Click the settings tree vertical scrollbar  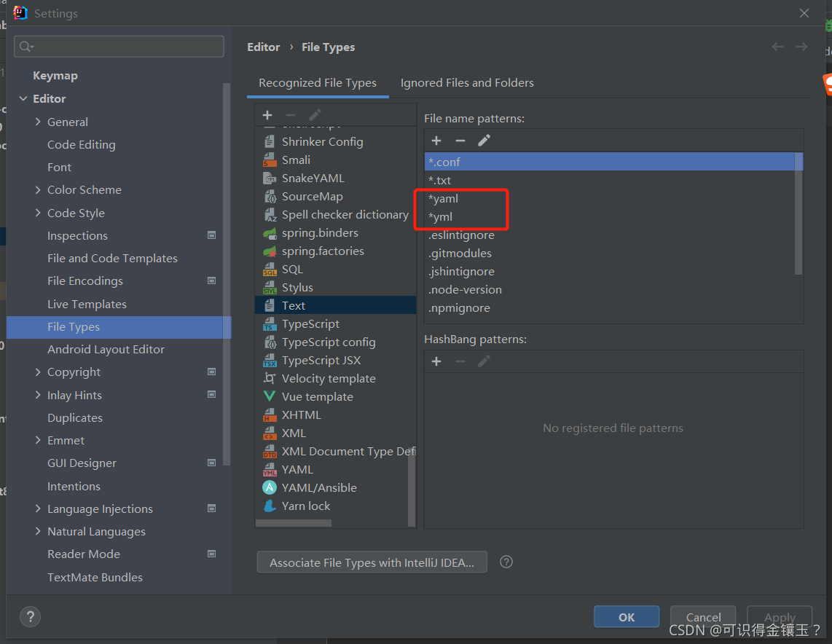click(227, 274)
